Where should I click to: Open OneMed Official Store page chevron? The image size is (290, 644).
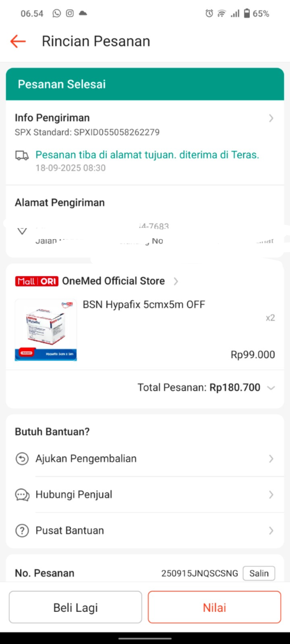(x=176, y=281)
